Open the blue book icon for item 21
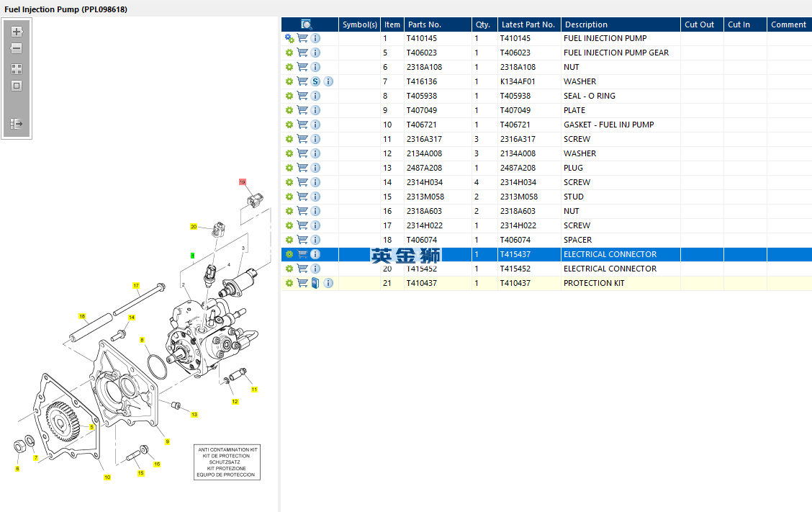812x512 pixels. [x=315, y=283]
